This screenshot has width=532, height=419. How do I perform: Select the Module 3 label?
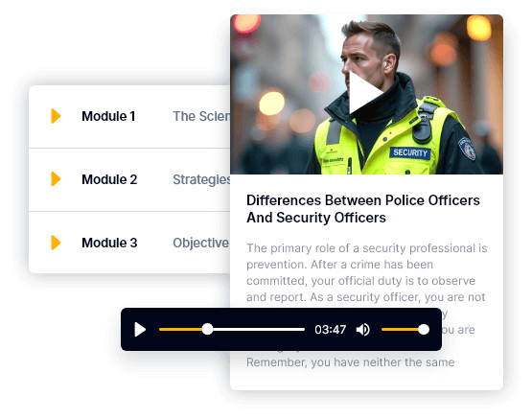click(109, 243)
